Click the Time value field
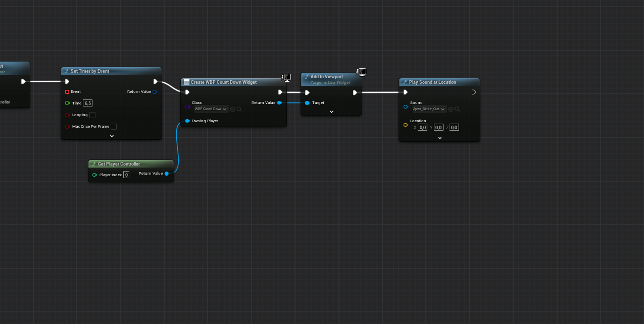This screenshot has height=324, width=644. tap(88, 103)
